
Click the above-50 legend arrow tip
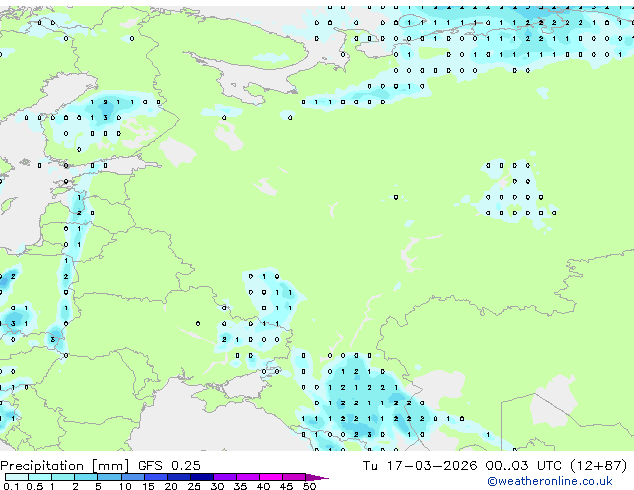[x=317, y=477]
